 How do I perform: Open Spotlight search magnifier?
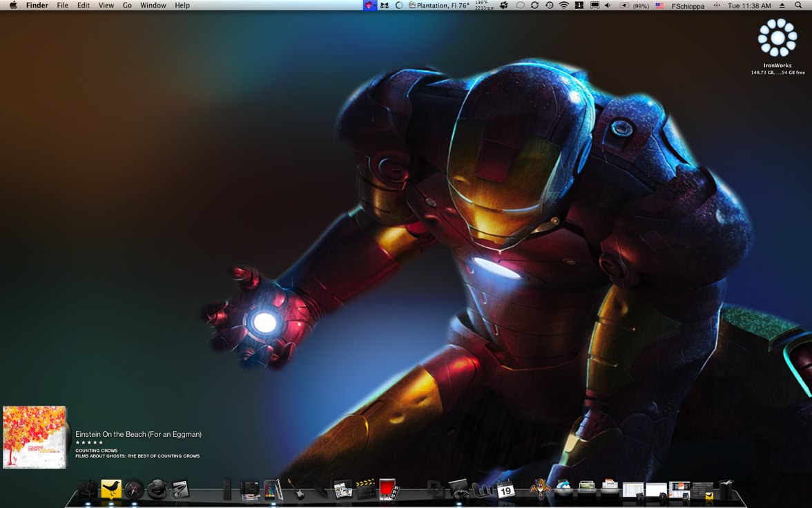[x=798, y=6]
